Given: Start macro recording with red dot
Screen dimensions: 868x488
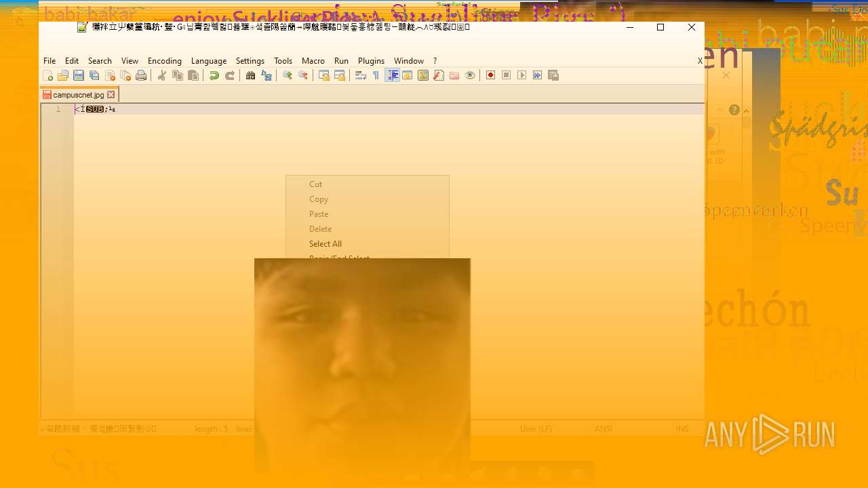Looking at the screenshot, I should point(490,75).
